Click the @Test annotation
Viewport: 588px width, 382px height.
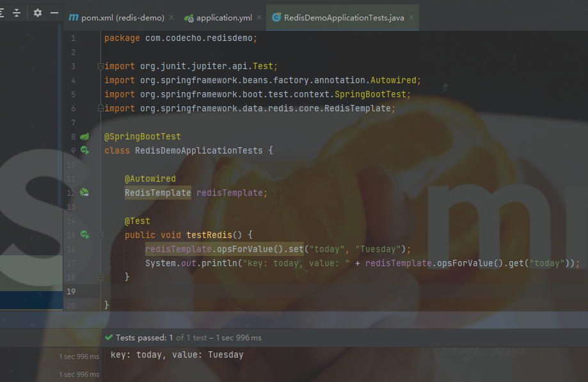pyautogui.click(x=138, y=221)
